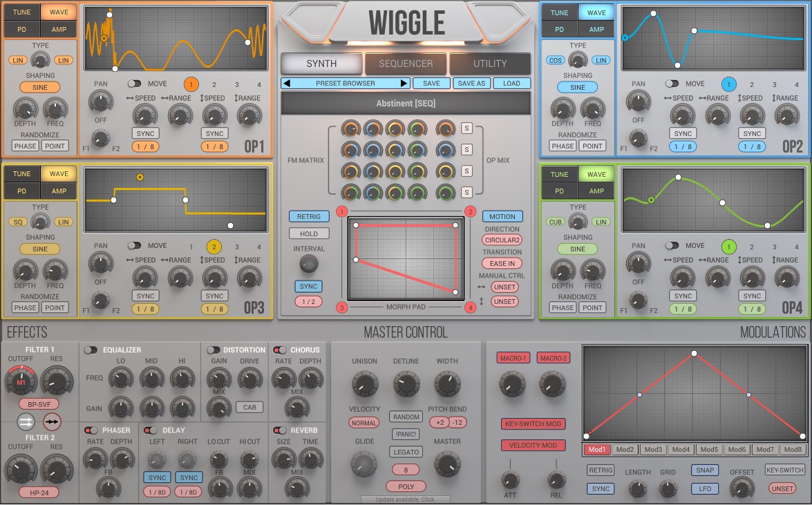Click OP1 waveform slot 1 circle
Viewport: 812px width, 505px height.
pos(191,84)
